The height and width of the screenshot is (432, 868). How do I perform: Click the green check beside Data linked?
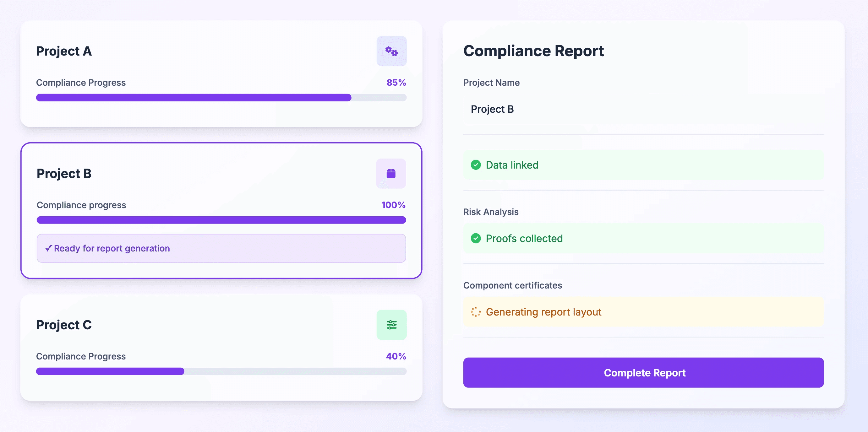pos(475,165)
